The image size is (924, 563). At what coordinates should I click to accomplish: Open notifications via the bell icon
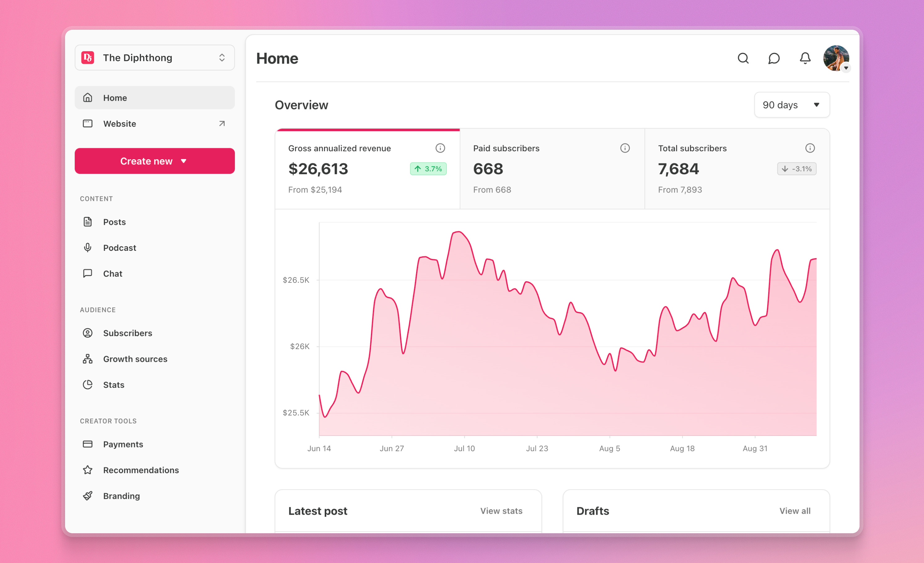click(x=805, y=58)
